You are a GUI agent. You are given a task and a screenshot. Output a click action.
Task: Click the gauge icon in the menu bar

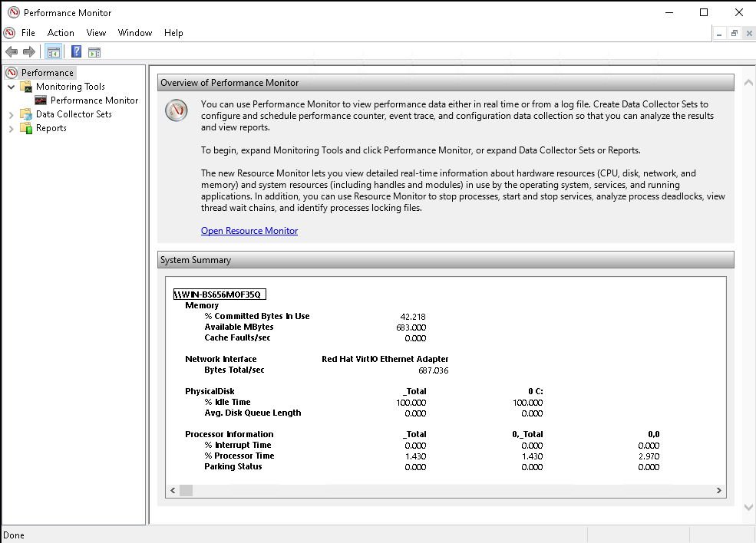(9, 33)
